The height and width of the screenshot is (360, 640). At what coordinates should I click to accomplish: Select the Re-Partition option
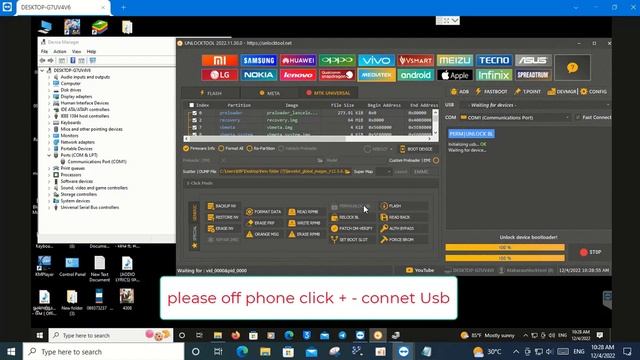point(261,149)
